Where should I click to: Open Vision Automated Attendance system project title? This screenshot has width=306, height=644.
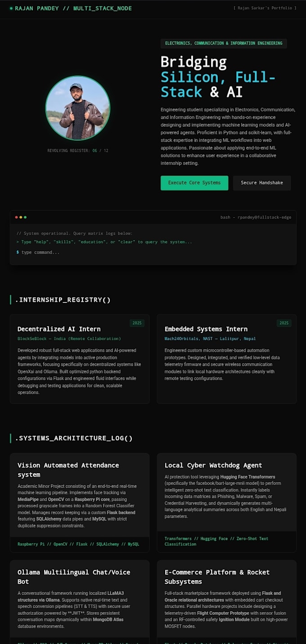[x=68, y=470]
